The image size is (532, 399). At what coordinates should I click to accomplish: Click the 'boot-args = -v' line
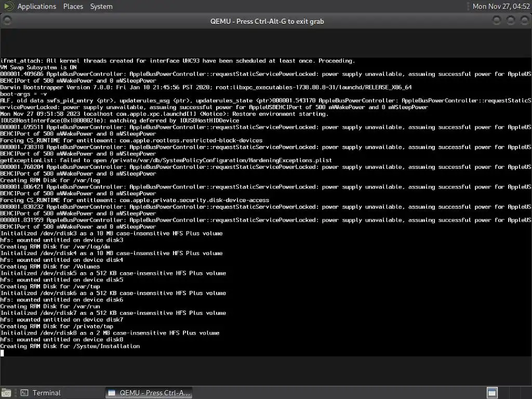23,94
